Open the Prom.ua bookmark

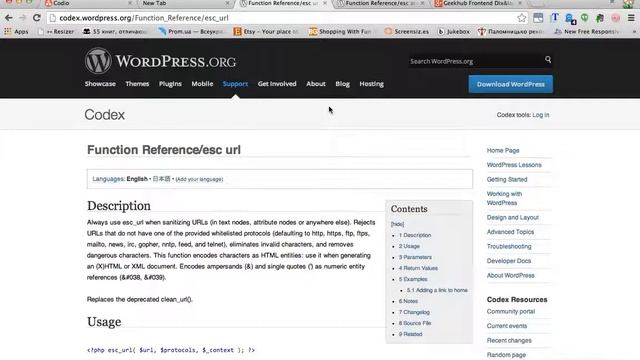tap(191, 31)
